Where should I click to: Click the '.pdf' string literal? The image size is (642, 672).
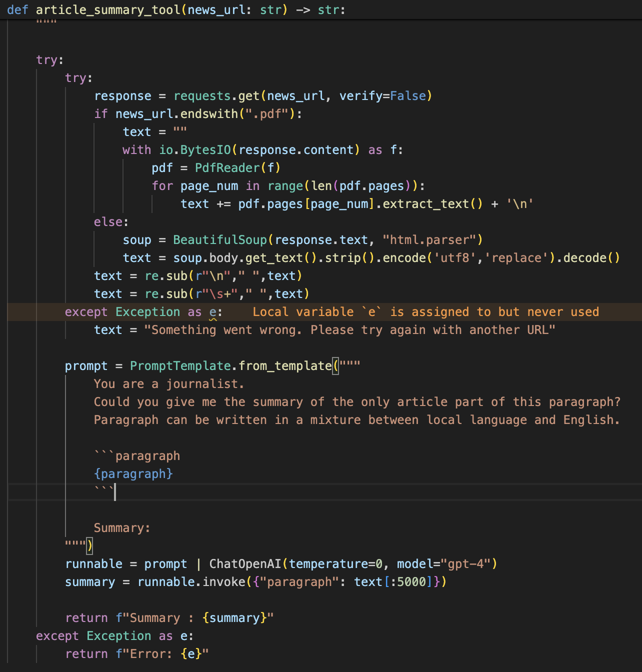click(x=267, y=114)
